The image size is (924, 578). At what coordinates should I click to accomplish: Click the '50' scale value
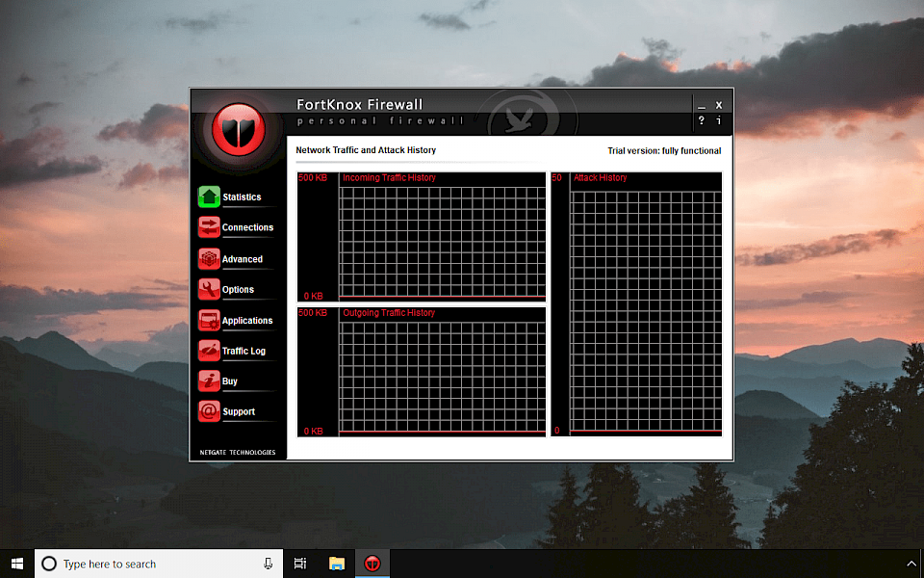coord(557,177)
